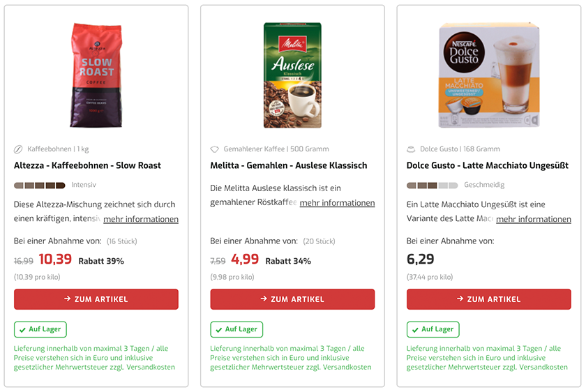Click the Dolce Gusto Geschmeidig strength bar

pos(432,186)
